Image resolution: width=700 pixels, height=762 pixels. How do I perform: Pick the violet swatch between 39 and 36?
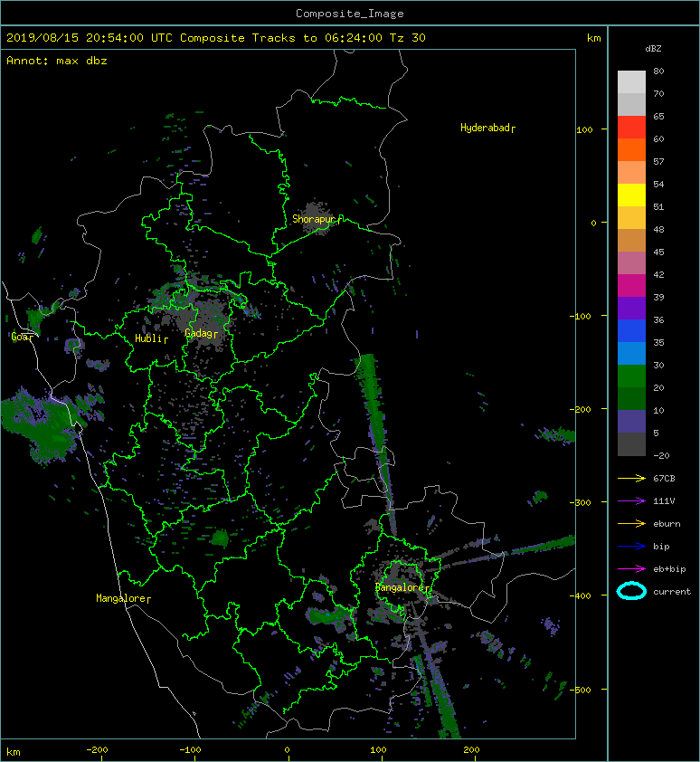pyautogui.click(x=631, y=308)
